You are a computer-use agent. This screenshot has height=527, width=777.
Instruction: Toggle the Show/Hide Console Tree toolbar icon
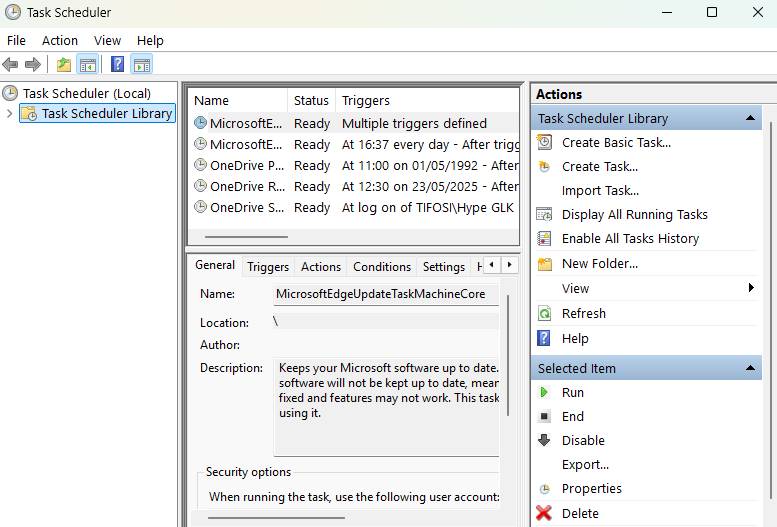(88, 64)
